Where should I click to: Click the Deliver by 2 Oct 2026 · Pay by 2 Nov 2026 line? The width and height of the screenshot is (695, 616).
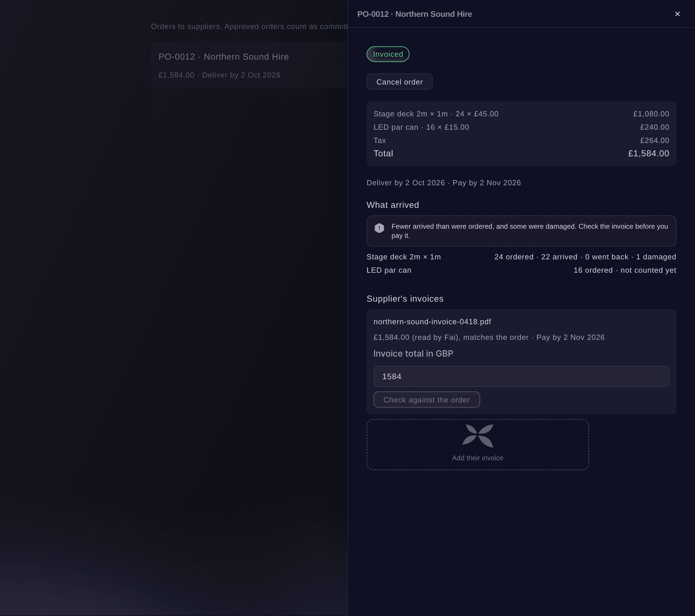(444, 183)
